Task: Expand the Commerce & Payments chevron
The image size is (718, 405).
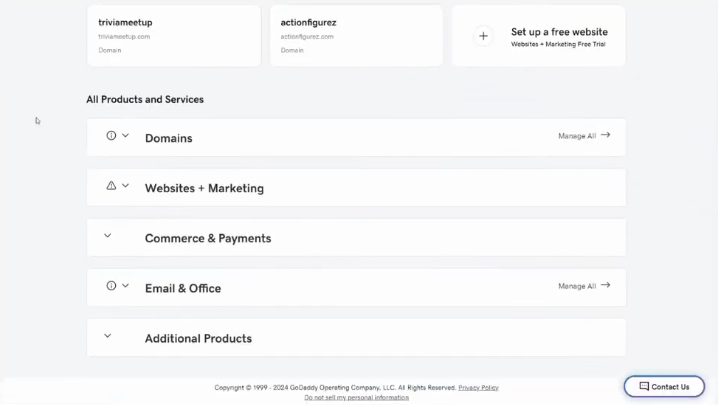Action: [108, 235]
